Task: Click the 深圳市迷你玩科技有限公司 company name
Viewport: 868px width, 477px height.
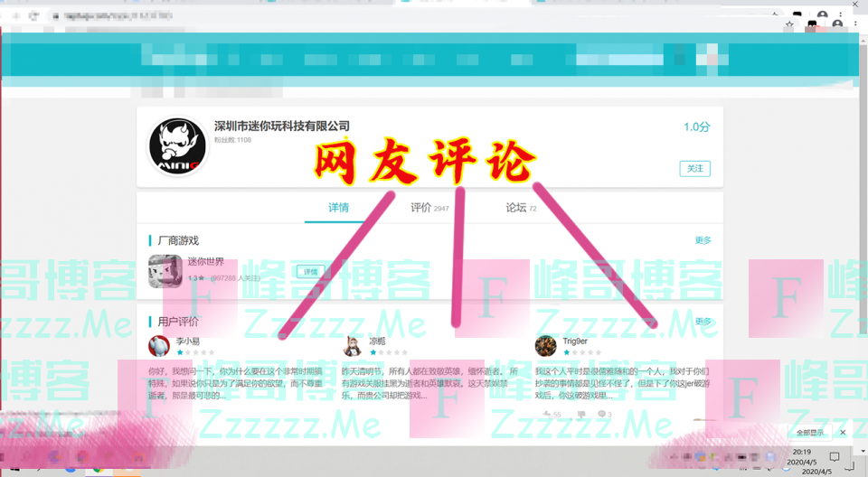Action: pyautogui.click(x=282, y=126)
